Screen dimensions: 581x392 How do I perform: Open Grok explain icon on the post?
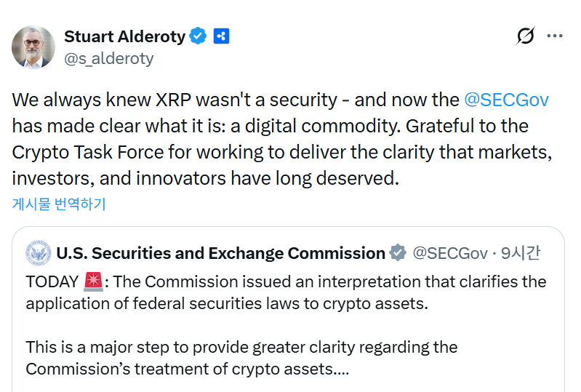pos(525,36)
